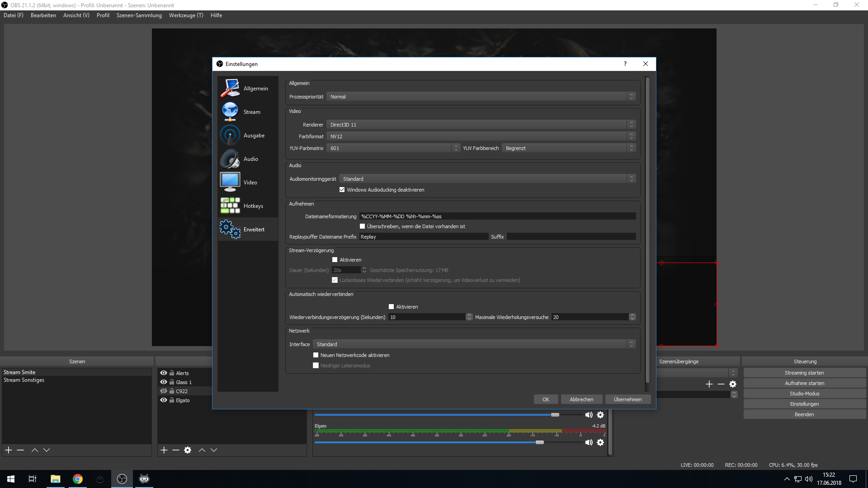
Task: Check Neuen Netzwerkcode aktivieren
Action: coord(316,355)
